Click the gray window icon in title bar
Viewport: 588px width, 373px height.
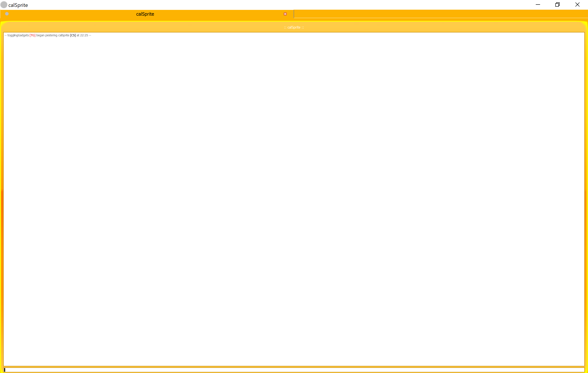(x=4, y=5)
